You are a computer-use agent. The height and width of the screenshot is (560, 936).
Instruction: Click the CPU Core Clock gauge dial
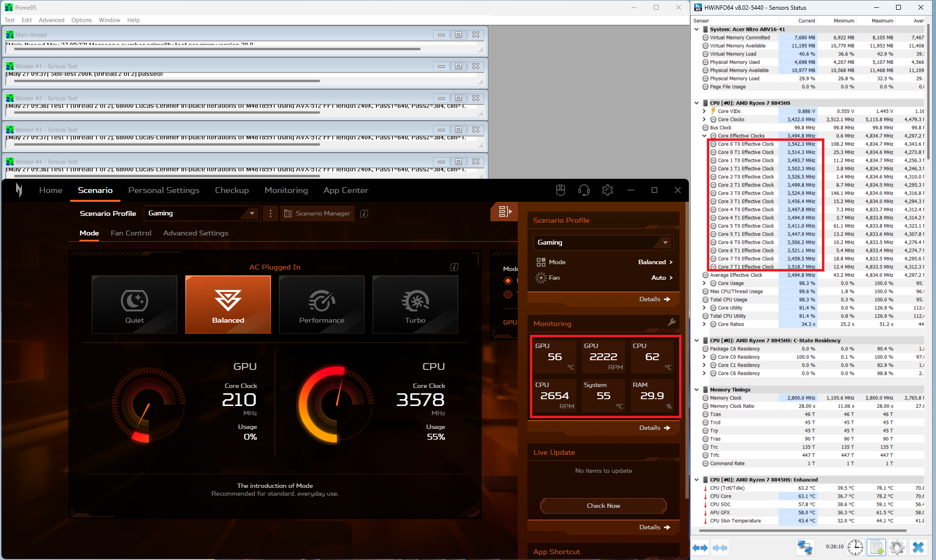[336, 405]
